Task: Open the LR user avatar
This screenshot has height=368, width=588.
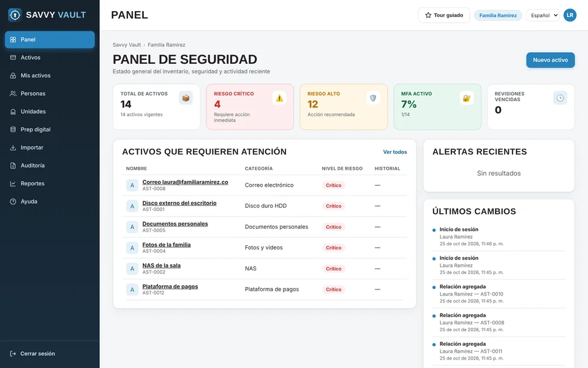Action: click(570, 15)
